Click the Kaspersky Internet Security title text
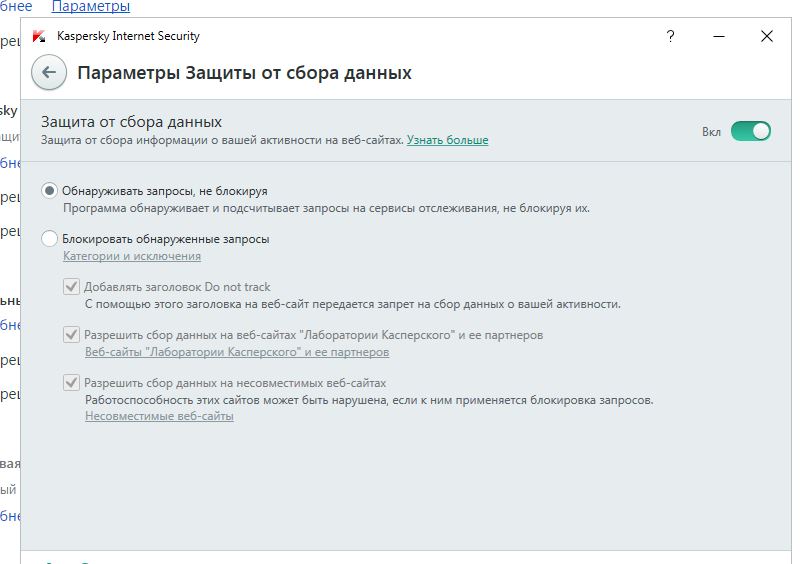The image size is (807, 564). click(128, 36)
